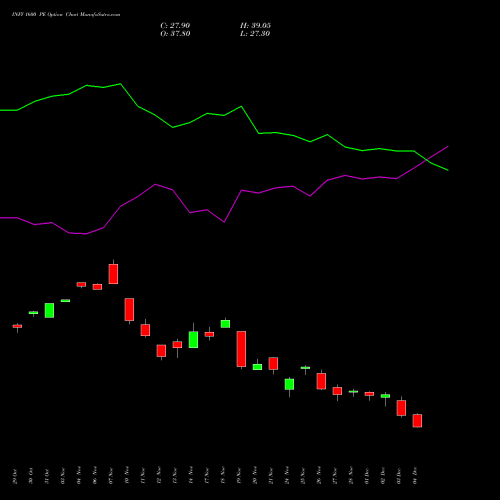Click the closing price value C: 27.90

[175, 26]
